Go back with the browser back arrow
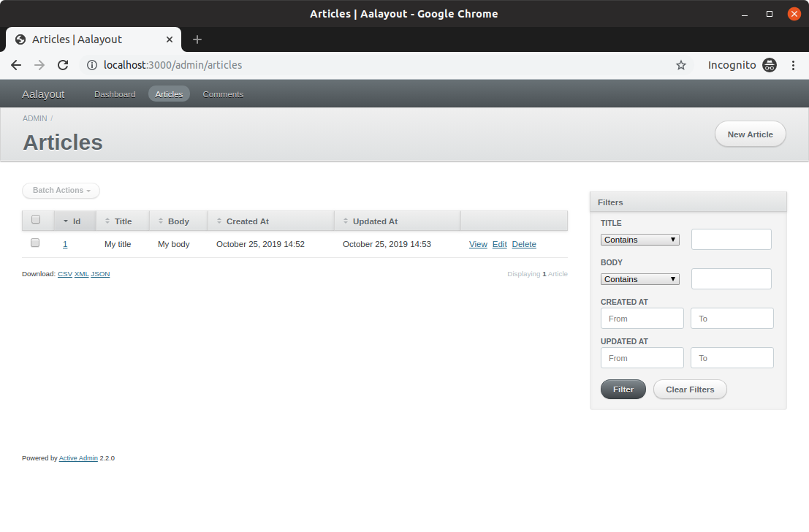 click(x=16, y=65)
